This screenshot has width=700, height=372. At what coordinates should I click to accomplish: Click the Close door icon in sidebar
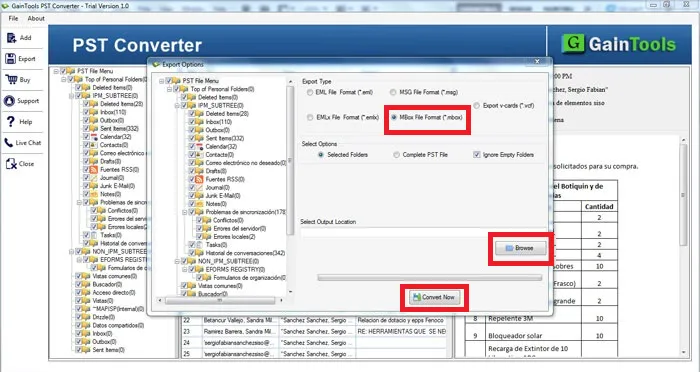coord(11,163)
